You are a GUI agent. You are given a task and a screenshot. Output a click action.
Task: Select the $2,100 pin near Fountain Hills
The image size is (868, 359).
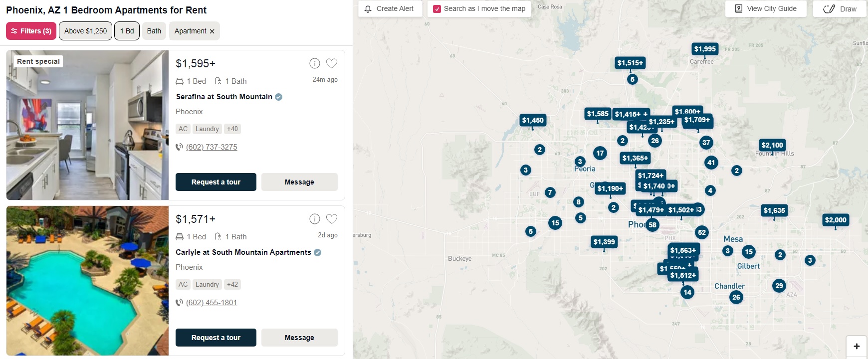pos(772,145)
